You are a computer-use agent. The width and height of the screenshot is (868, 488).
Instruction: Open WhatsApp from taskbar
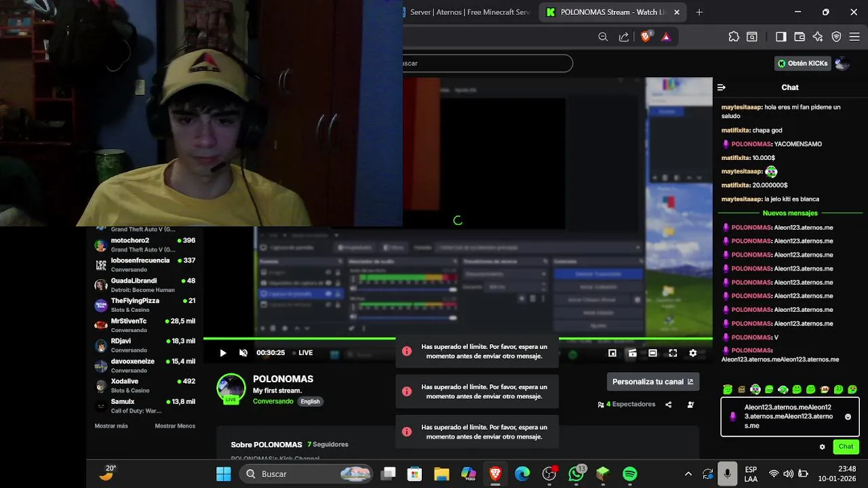576,474
